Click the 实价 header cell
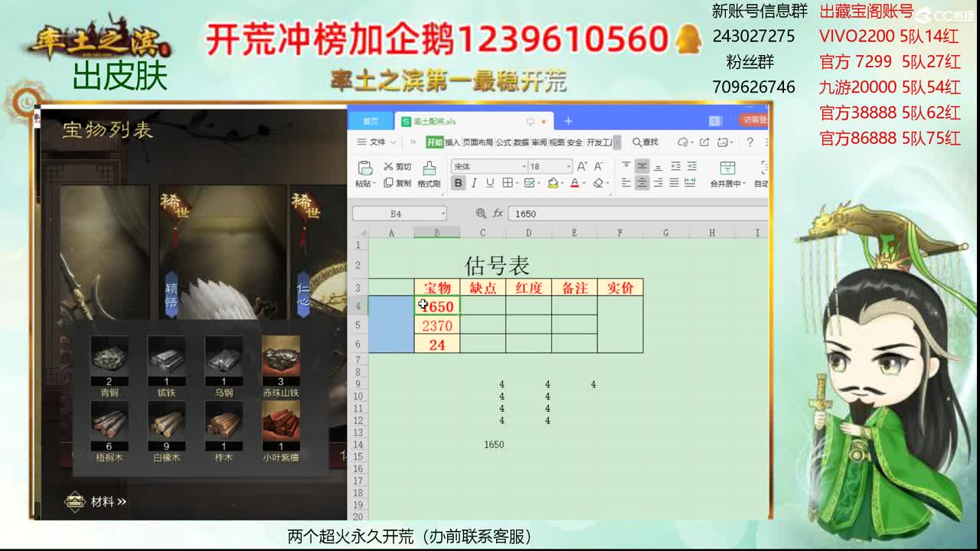The image size is (980, 551). tap(620, 288)
